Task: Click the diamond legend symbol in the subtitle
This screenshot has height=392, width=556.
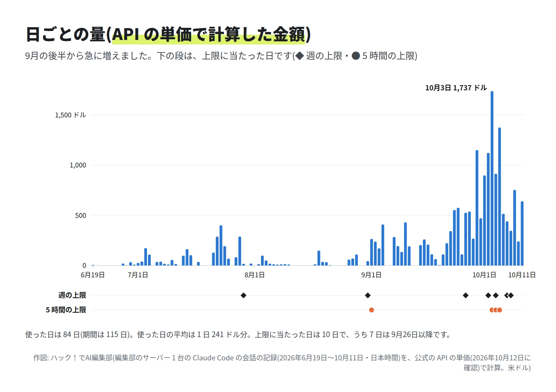Action: 300,56
